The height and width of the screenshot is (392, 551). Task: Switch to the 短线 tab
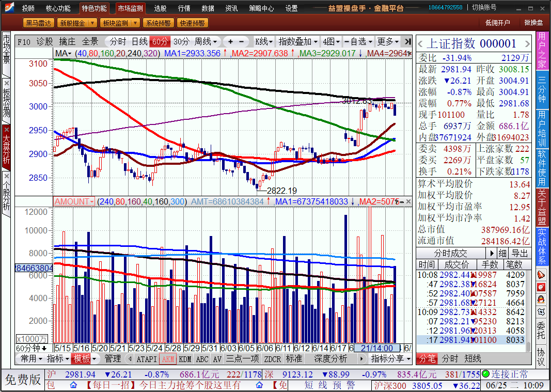click(473, 358)
